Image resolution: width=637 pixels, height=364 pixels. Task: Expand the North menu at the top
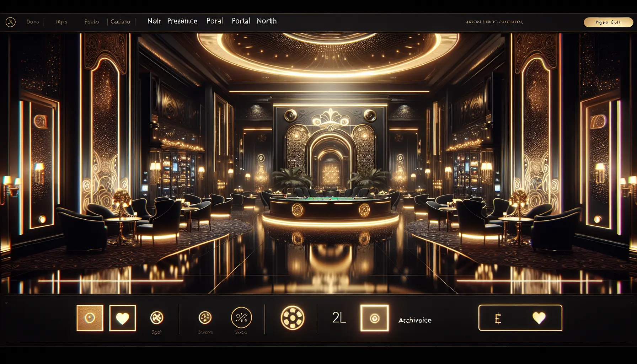(266, 21)
